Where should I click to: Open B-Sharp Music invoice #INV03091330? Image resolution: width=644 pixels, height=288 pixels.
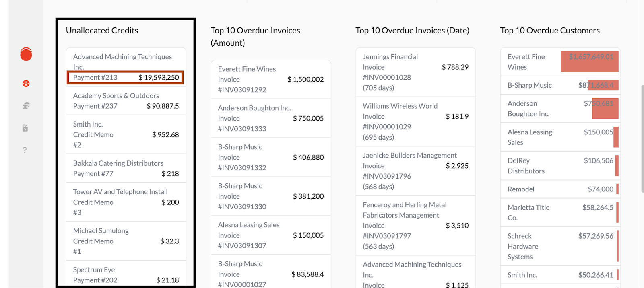click(x=271, y=196)
